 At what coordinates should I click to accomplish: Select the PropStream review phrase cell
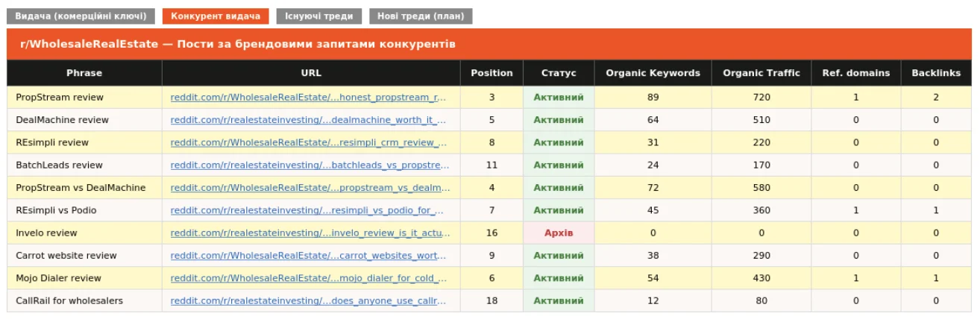(84, 97)
